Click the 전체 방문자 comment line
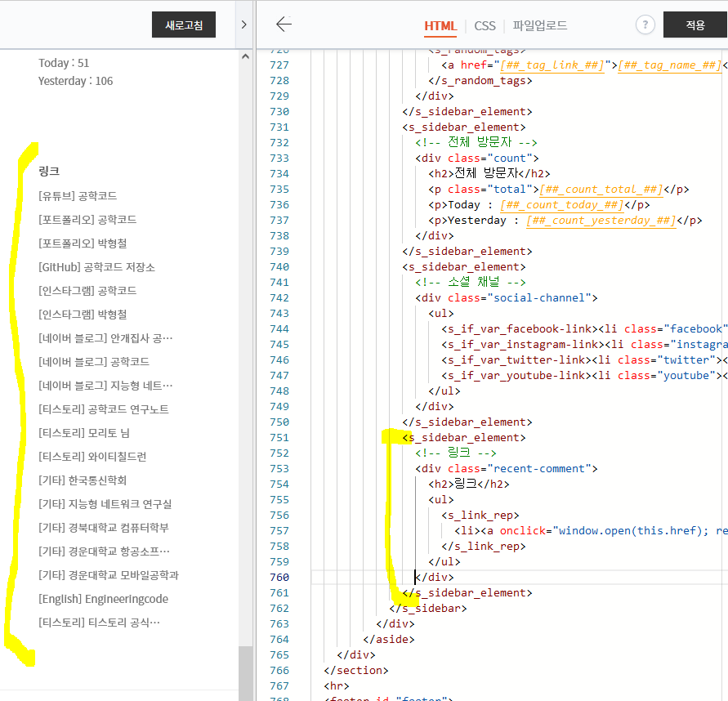 coord(476,142)
